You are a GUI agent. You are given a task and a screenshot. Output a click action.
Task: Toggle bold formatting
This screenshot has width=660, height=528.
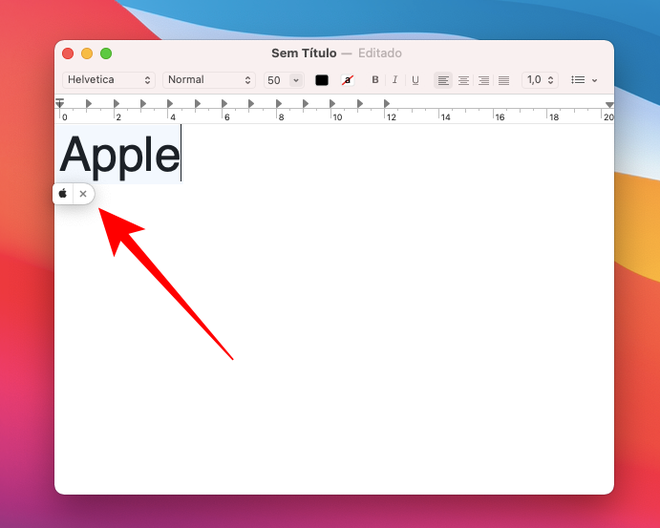[375, 80]
